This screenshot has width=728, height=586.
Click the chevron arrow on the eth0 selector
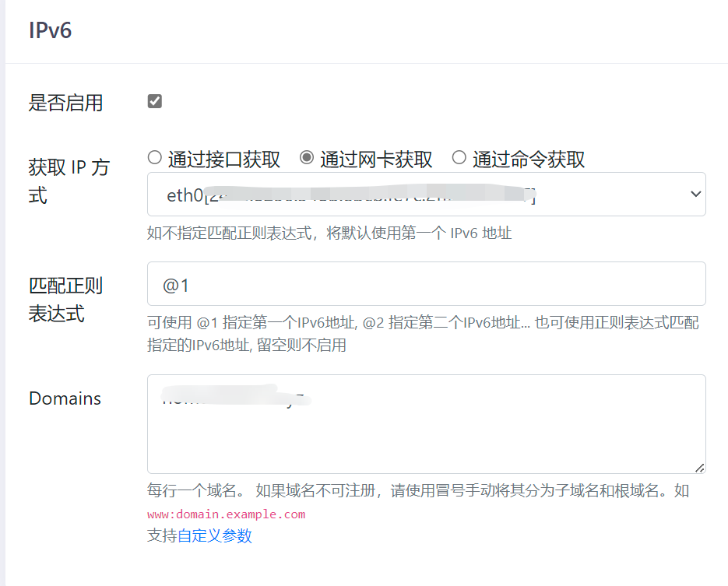(695, 195)
